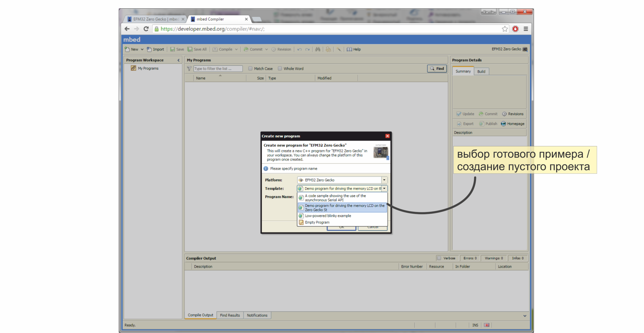Open the toolbar Commit dropdown arrow
Image resolution: width=644 pixels, height=333 pixels.
(267, 49)
